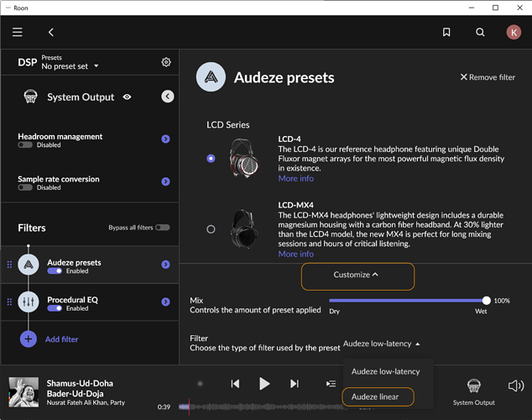Choose Audeze linear from filter menu
Viewport: 532px width, 420px height.
click(x=375, y=396)
